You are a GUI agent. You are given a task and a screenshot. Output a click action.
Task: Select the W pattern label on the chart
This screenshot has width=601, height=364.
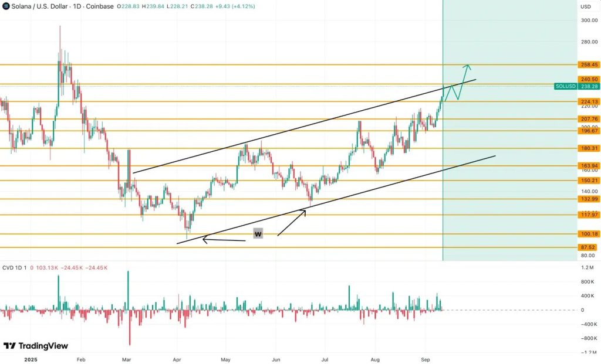click(257, 233)
